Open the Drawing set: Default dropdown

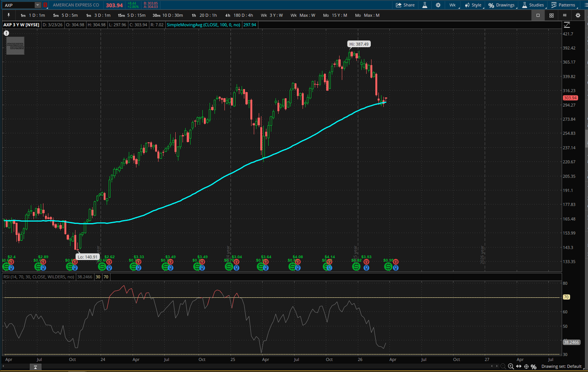(563, 367)
